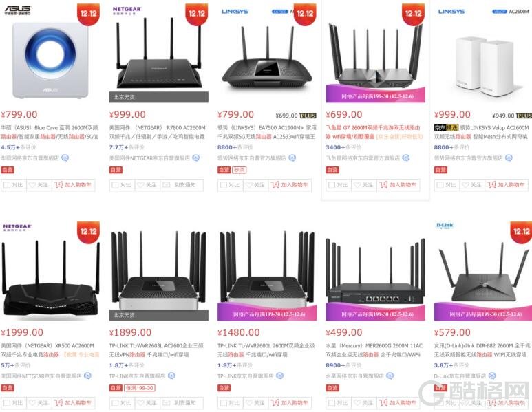This screenshot has width=532, height=412.
Task: Open D-Link DIR-882 product title link
Action: 482,350
